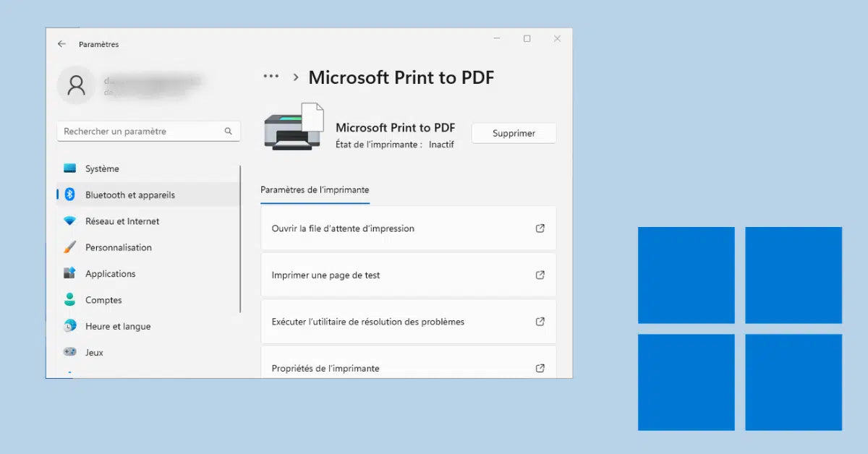The width and height of the screenshot is (868, 454).
Task: Click the Réseau et Internet Wi-Fi icon
Action: (x=69, y=221)
